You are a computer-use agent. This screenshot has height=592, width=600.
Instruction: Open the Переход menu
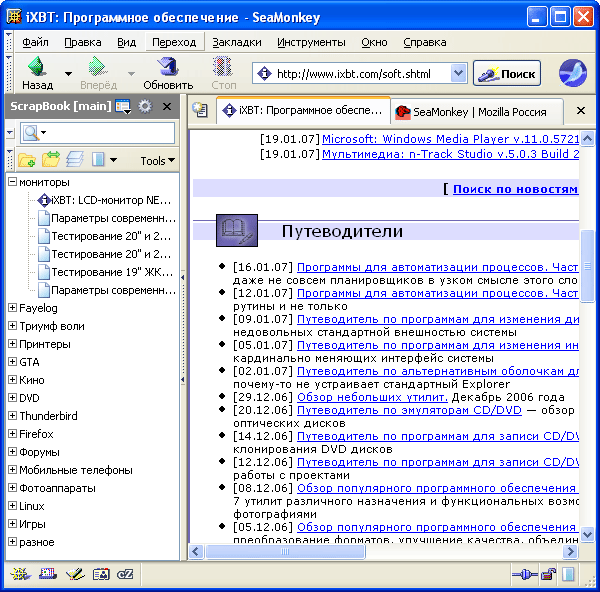pos(174,42)
